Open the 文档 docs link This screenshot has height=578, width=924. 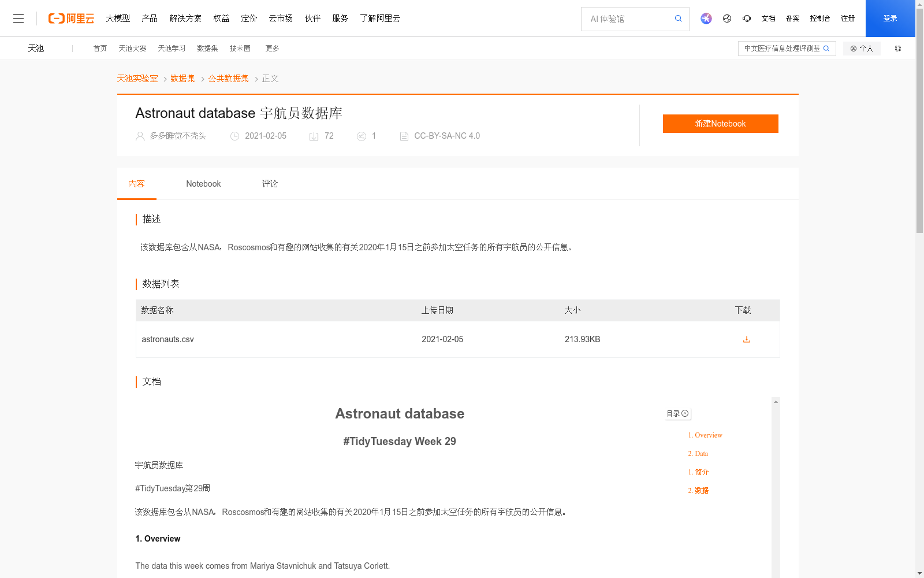[x=768, y=18]
